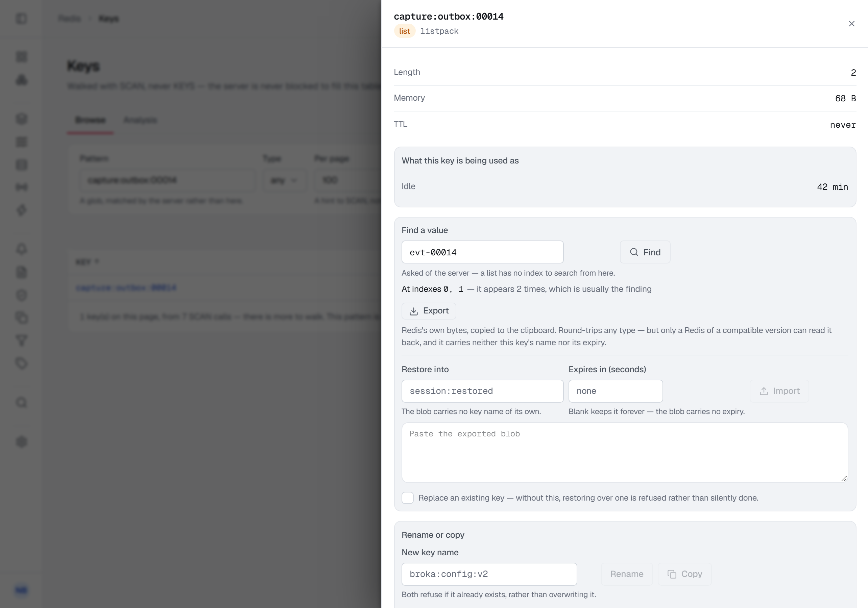Click the tag icon in the blurred sidebar
The width and height of the screenshot is (868, 608).
22,363
